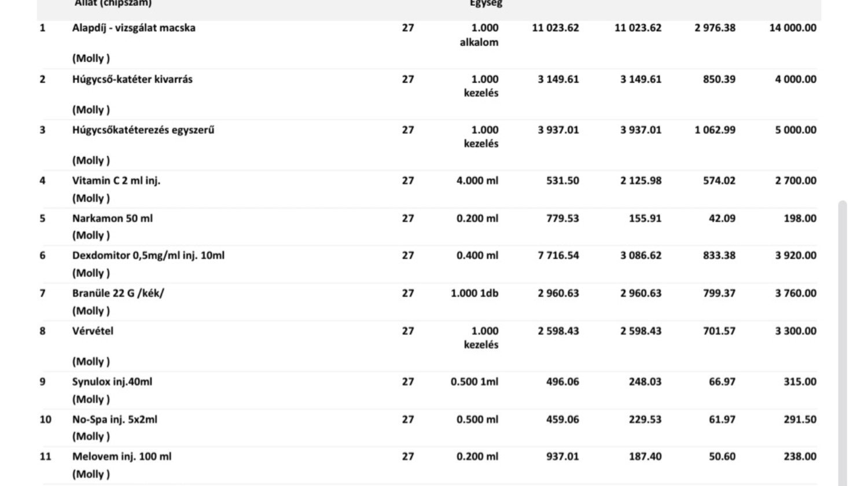Image resolution: width=868 pixels, height=486 pixels.
Task: Select the '1.000 alkalom' quantity cell
Action: point(479,35)
